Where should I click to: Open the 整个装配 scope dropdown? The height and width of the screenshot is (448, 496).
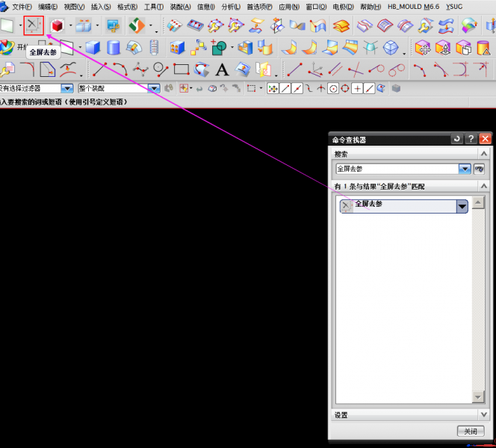pyautogui.click(x=154, y=89)
